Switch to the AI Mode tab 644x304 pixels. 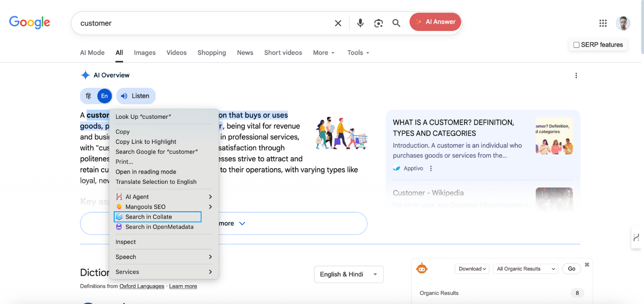pos(92,53)
